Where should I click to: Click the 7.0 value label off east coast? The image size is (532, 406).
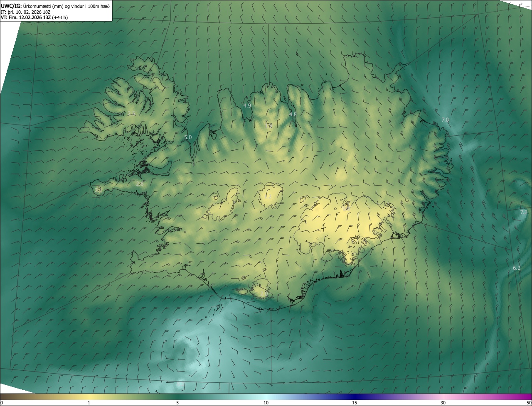click(445, 120)
